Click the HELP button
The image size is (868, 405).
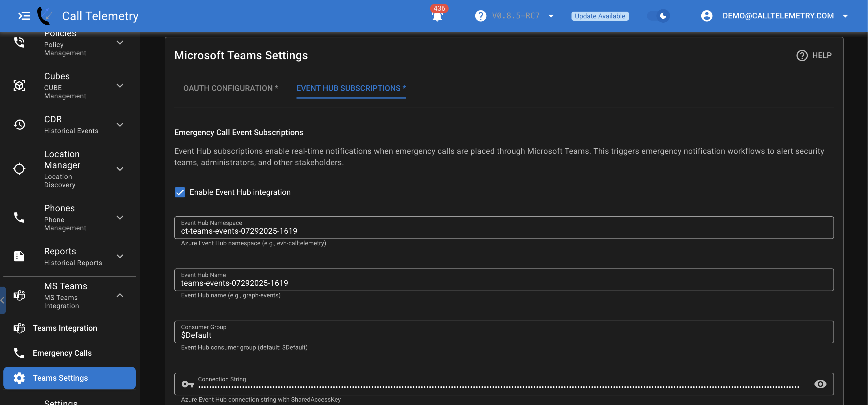click(814, 55)
